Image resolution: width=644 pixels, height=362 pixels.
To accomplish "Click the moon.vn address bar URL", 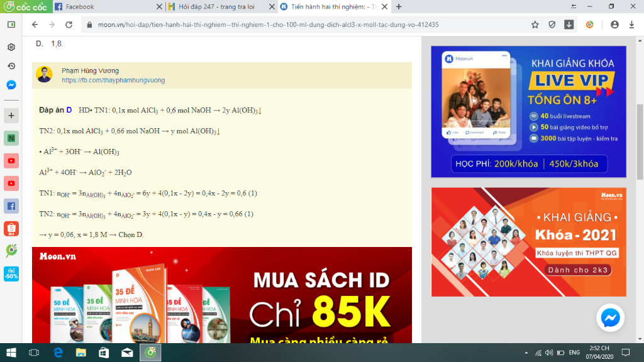I will coord(268,25).
